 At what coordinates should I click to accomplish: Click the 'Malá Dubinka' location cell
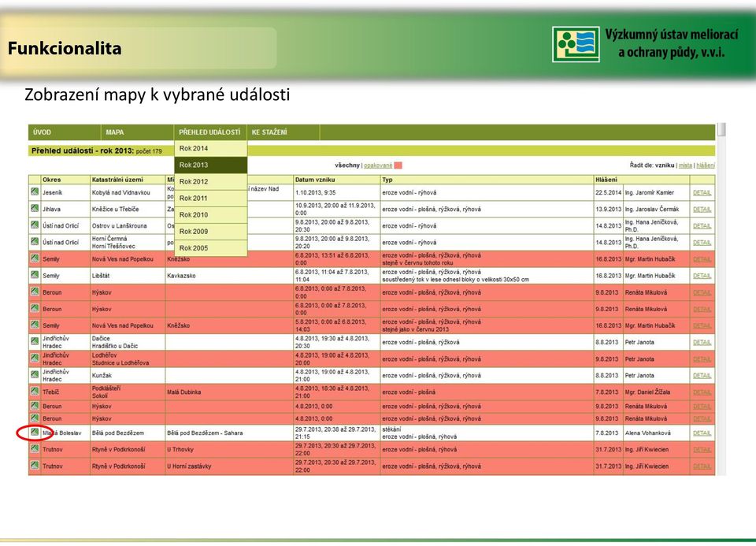tap(229, 392)
